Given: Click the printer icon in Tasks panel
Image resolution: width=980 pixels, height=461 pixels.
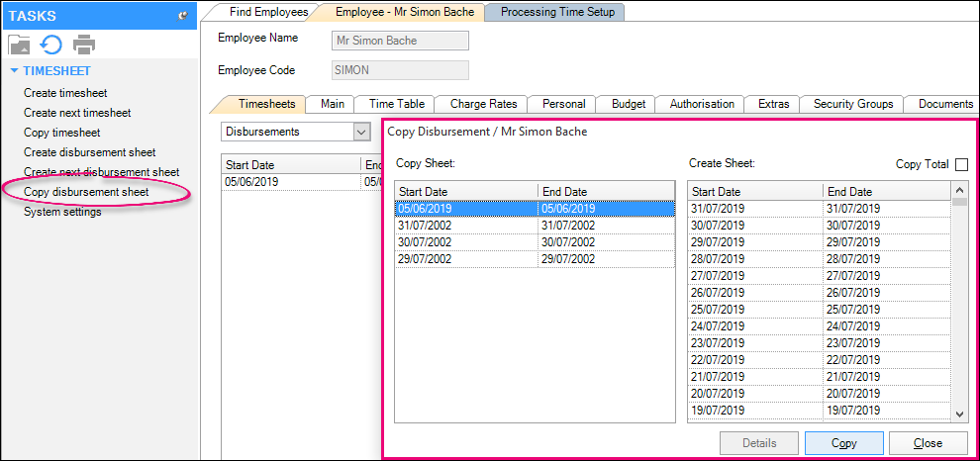Looking at the screenshot, I should tap(84, 45).
